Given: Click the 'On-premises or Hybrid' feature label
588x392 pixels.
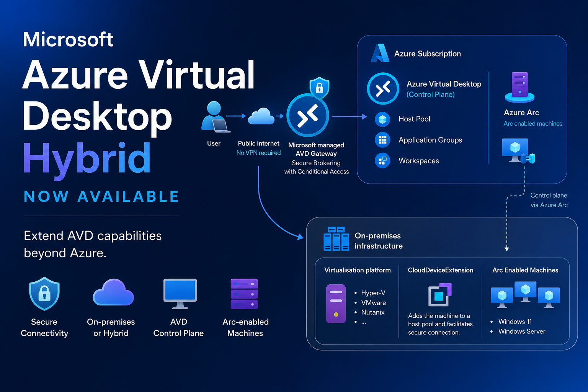Looking at the screenshot, I should click(111, 328).
